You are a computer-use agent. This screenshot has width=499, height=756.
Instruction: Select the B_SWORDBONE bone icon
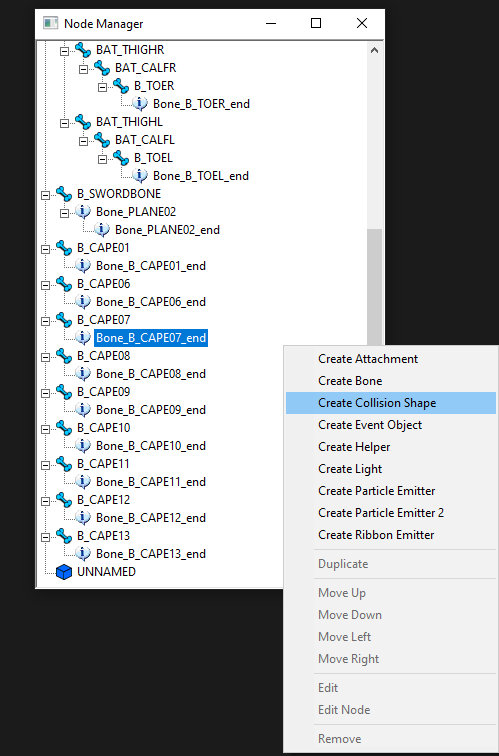(x=64, y=194)
